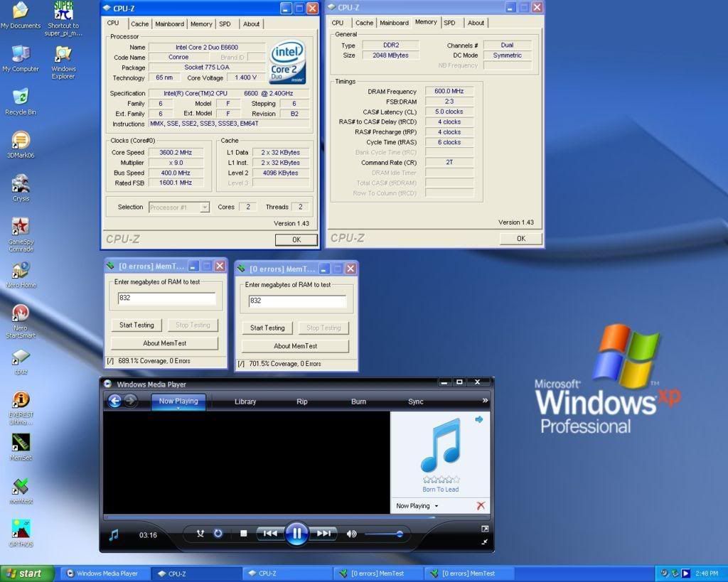Close the Media Player list pane

(481, 506)
